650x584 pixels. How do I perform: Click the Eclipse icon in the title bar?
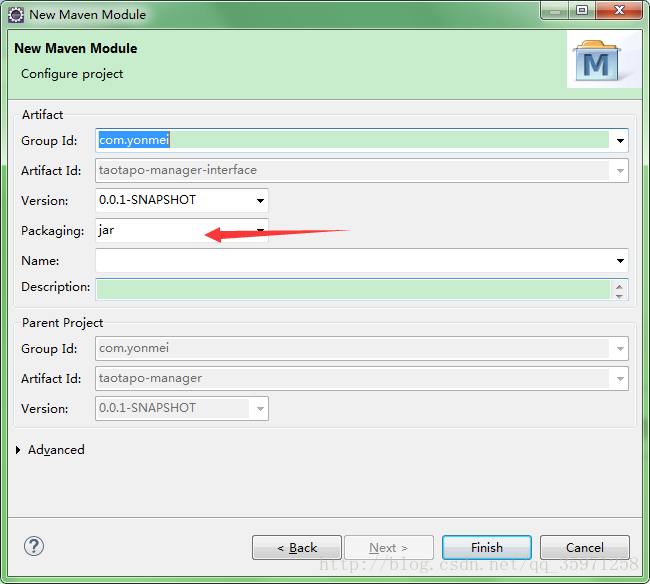pos(16,15)
